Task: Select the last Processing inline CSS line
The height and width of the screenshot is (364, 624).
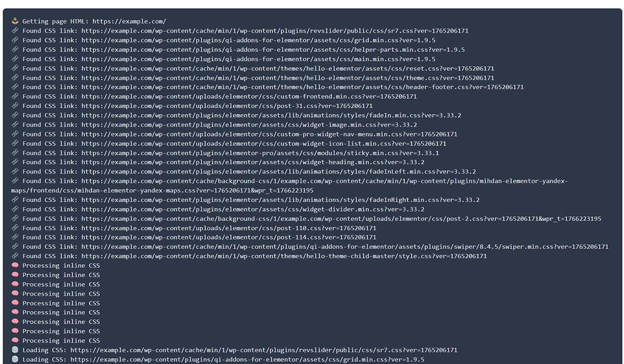Action: pyautogui.click(x=61, y=341)
